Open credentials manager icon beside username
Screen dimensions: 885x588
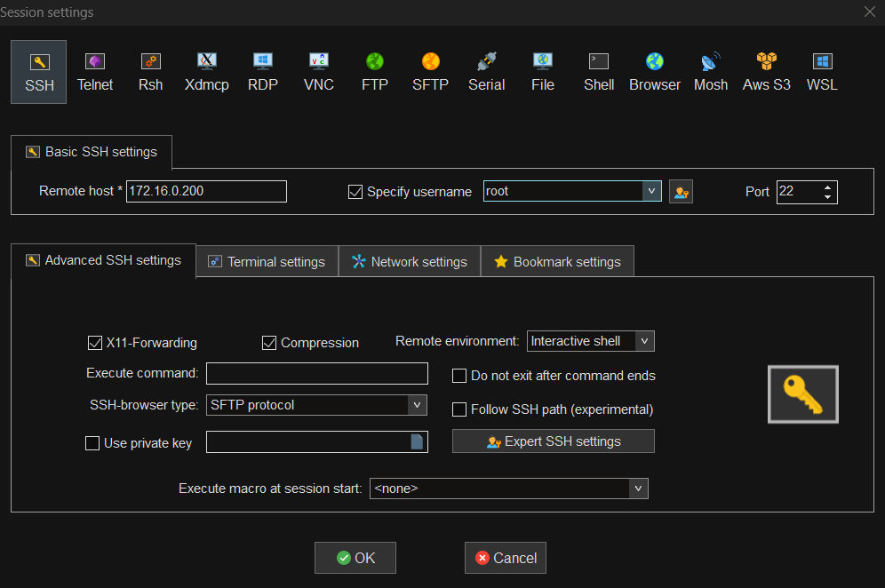point(681,192)
